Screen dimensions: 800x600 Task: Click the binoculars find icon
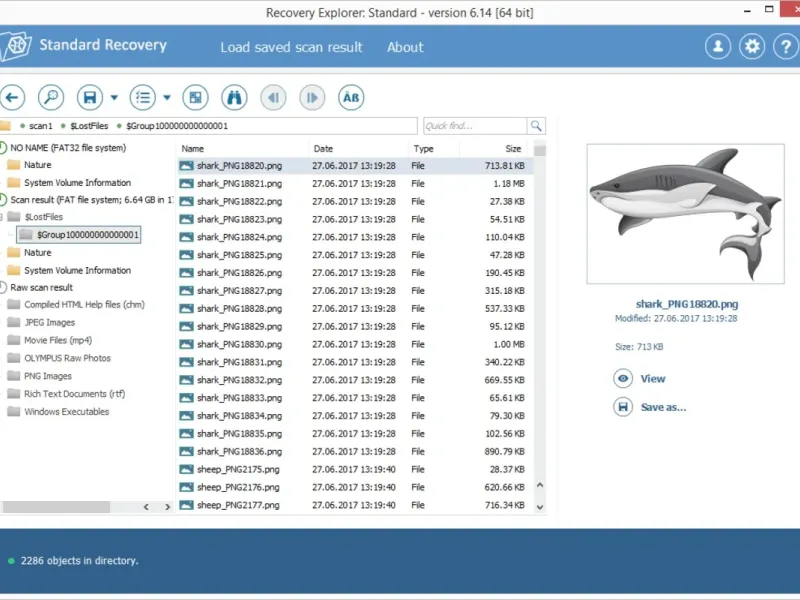pos(234,97)
